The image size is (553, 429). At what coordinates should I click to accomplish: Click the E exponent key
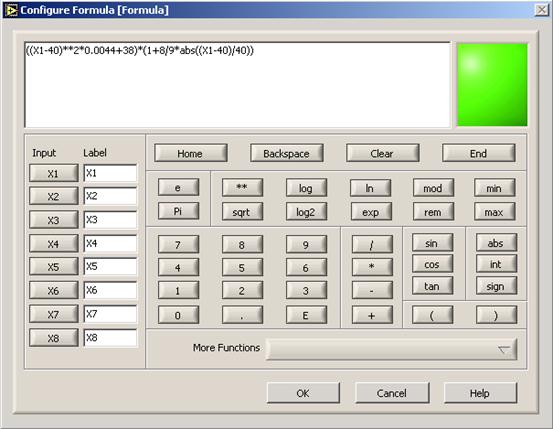coord(306,315)
